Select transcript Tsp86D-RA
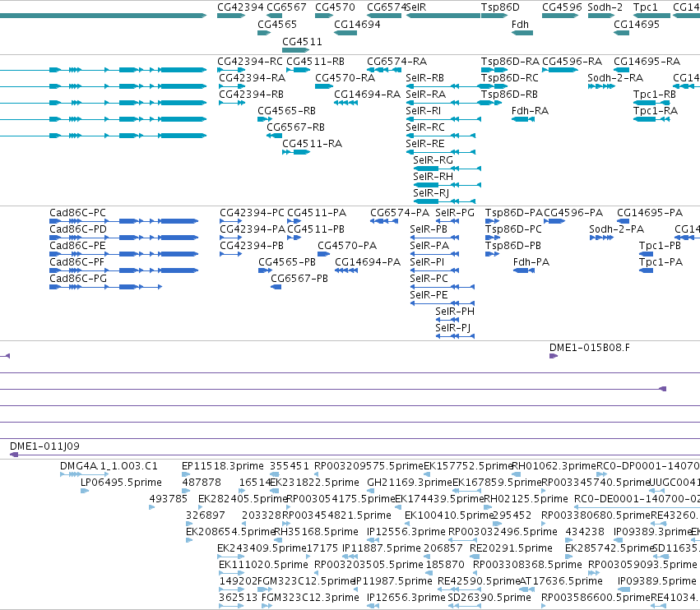700x610 pixels. pos(494,70)
